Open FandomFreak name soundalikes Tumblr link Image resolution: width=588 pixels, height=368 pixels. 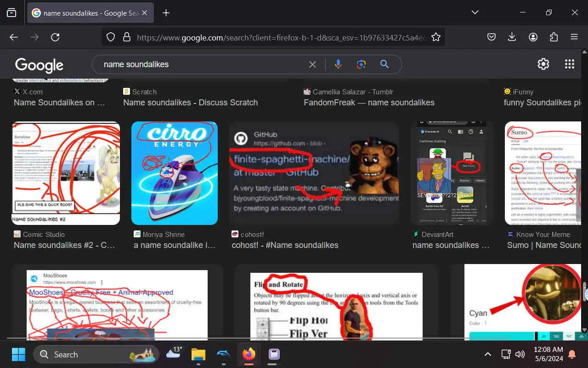[369, 103]
